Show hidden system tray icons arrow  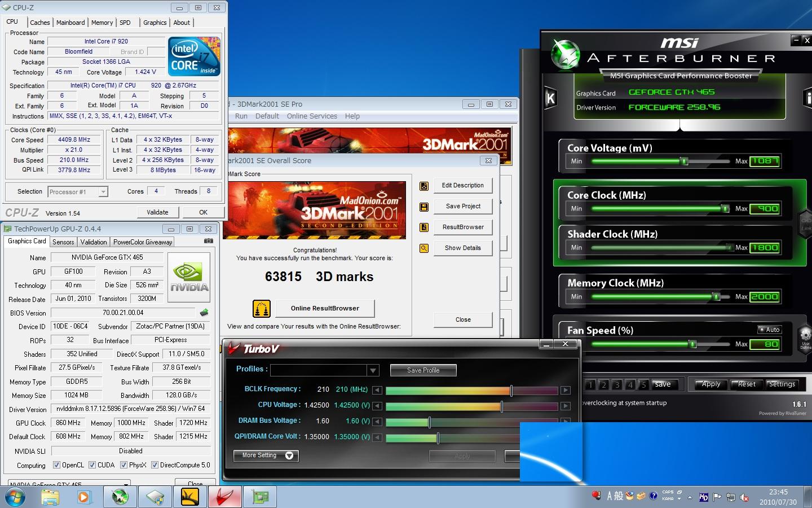click(690, 497)
